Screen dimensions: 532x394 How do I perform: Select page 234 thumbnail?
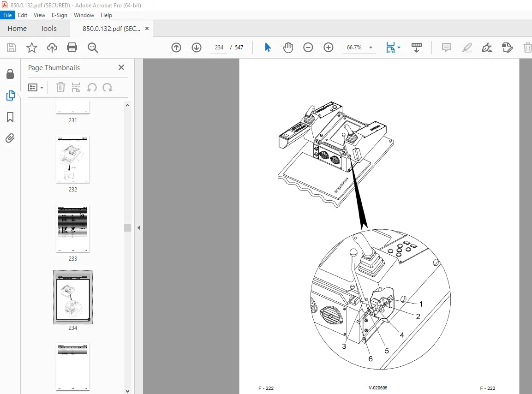73,297
